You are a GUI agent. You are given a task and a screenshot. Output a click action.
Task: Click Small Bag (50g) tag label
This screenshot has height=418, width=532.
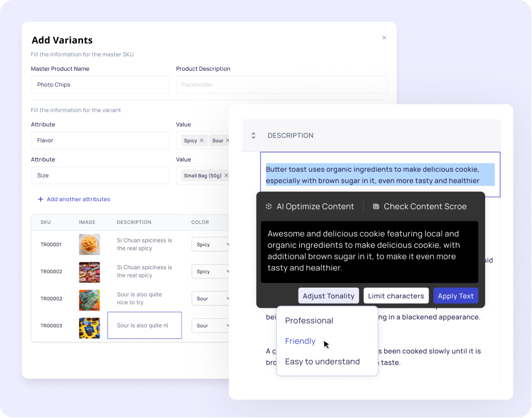click(x=203, y=175)
